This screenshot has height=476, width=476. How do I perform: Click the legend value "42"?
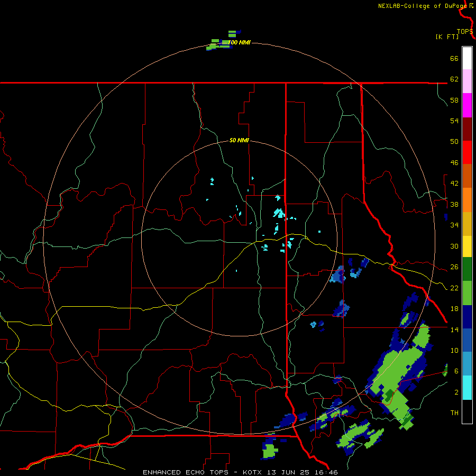click(454, 184)
